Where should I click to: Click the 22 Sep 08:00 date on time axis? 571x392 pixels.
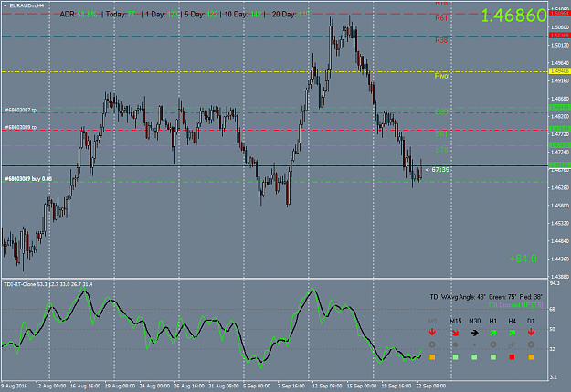tap(431, 386)
